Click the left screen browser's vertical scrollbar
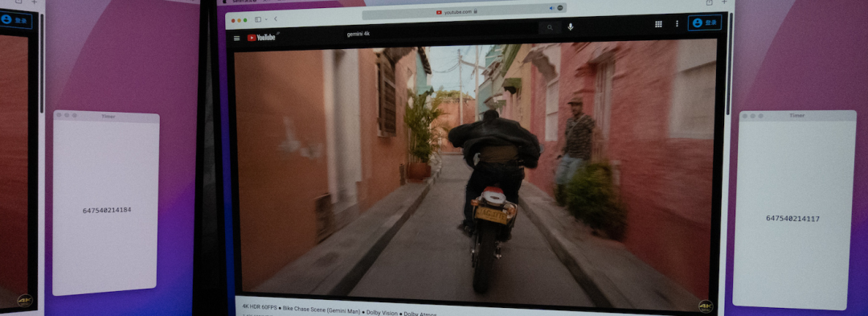Screen dimensions: 868x316 pos(42,64)
